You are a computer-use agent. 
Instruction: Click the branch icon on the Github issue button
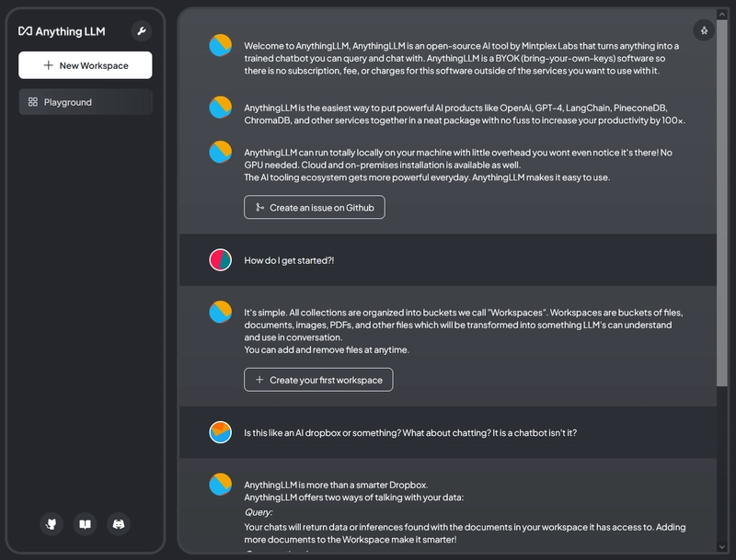(259, 207)
